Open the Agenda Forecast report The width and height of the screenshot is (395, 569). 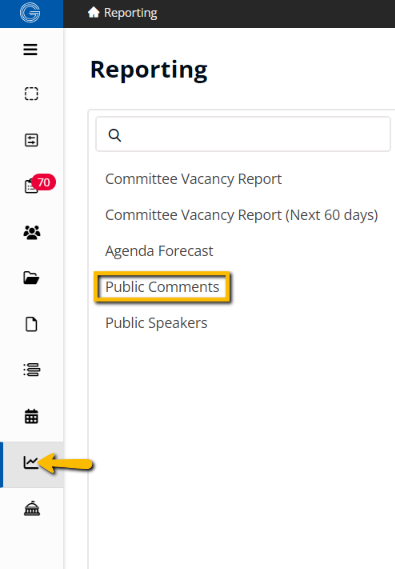click(159, 251)
